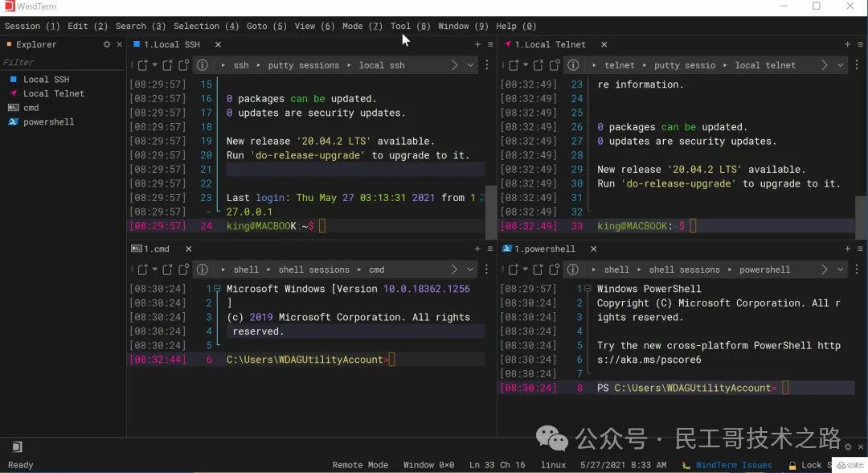Close the Explorer panel
Image resolution: width=868 pixels, height=473 pixels.
pos(120,44)
